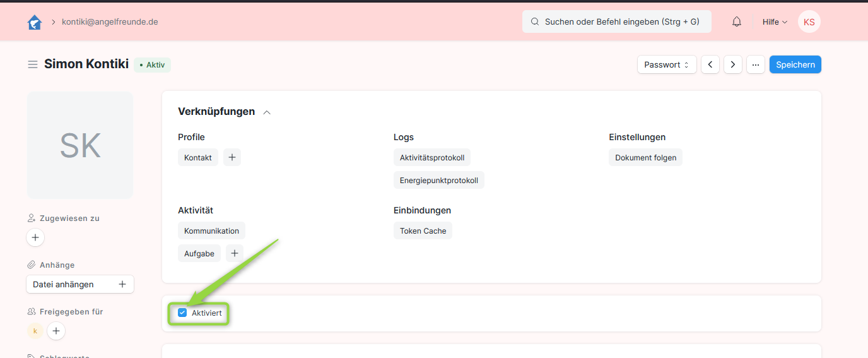
Task: Collapse the Verknüpfungen section
Action: pos(267,112)
